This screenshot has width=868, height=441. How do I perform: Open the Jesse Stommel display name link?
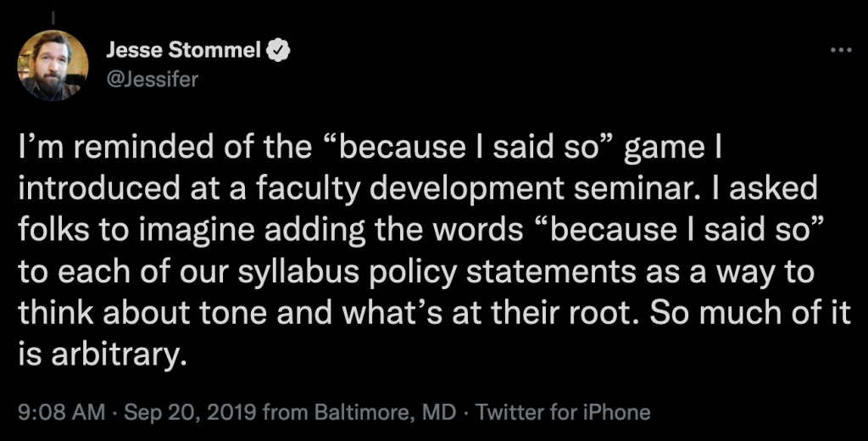[183, 51]
